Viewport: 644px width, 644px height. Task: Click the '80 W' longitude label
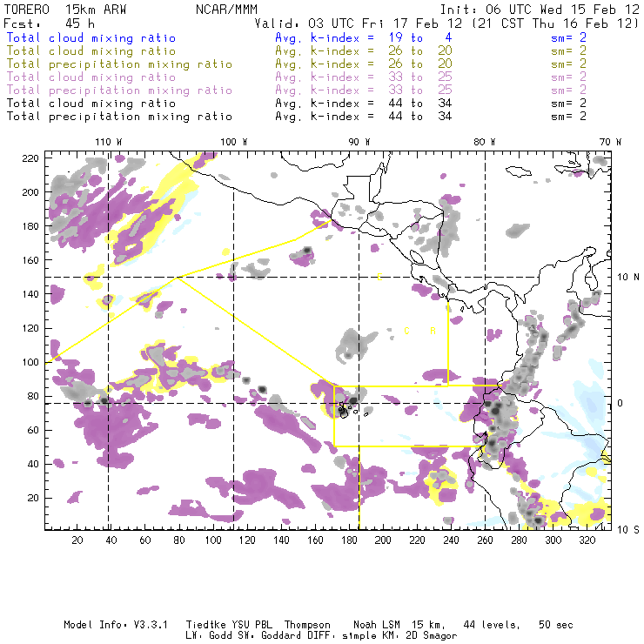(484, 142)
